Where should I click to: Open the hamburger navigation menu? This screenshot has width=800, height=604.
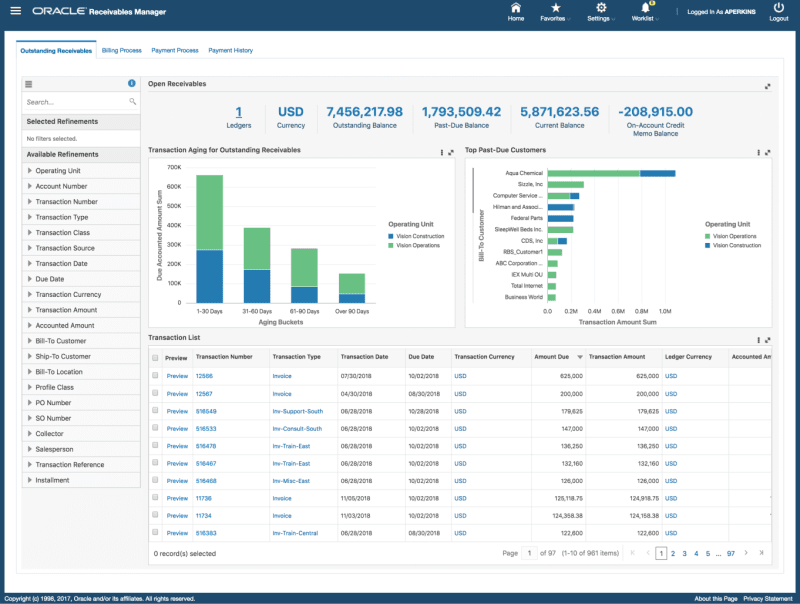point(15,12)
